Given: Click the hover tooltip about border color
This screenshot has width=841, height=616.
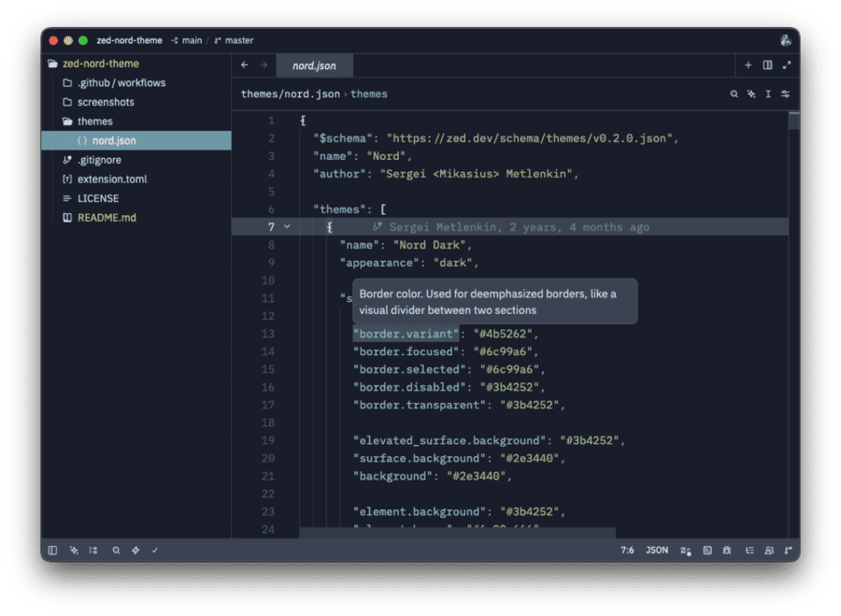Looking at the screenshot, I should pos(494,302).
